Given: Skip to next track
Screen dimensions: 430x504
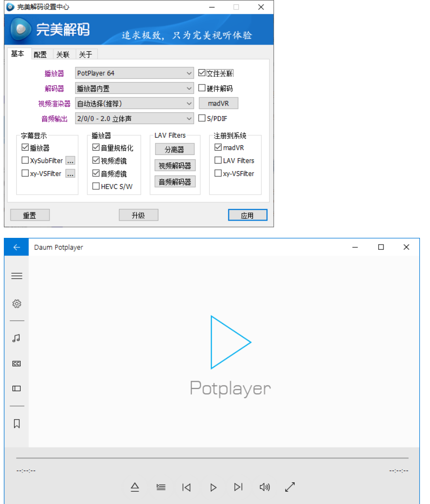Looking at the screenshot, I should [x=239, y=487].
